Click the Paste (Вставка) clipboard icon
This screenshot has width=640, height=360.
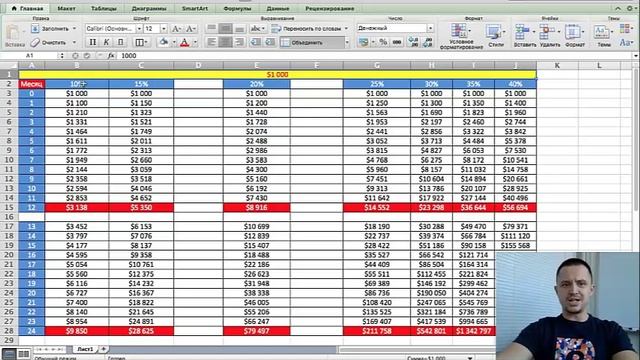[x=13, y=32]
